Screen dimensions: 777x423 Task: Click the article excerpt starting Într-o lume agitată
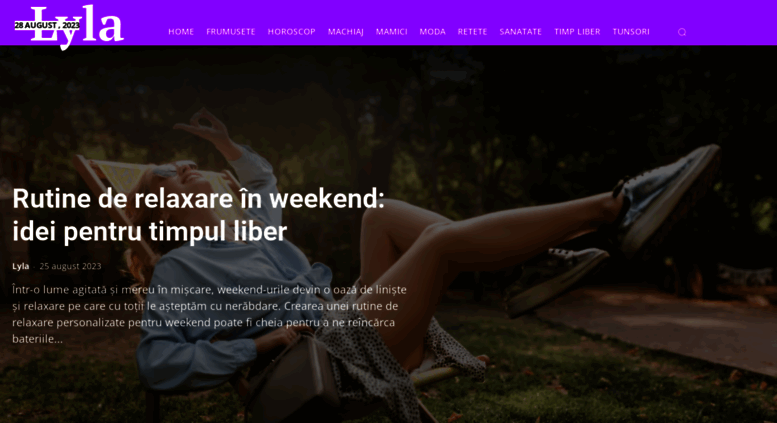(209, 314)
